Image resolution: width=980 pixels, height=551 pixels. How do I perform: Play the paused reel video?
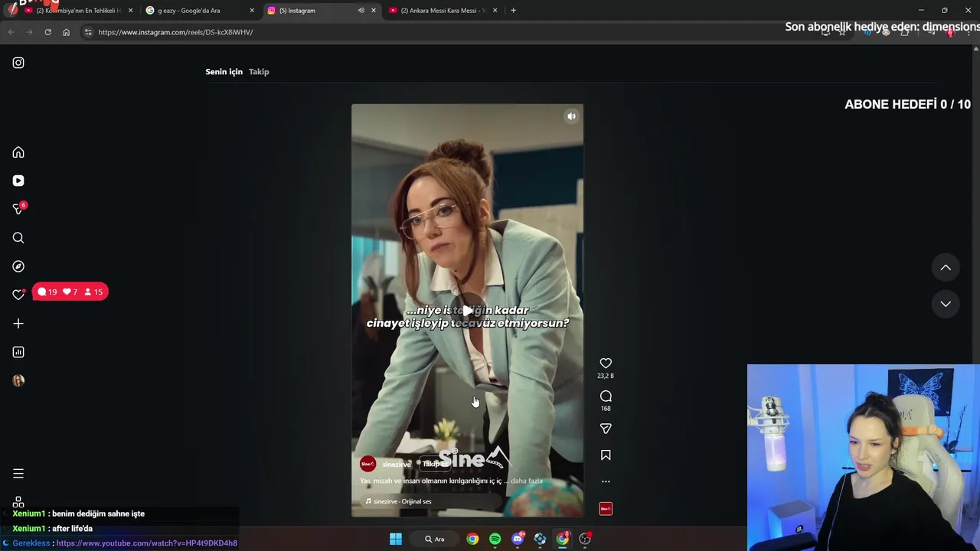[x=467, y=310]
